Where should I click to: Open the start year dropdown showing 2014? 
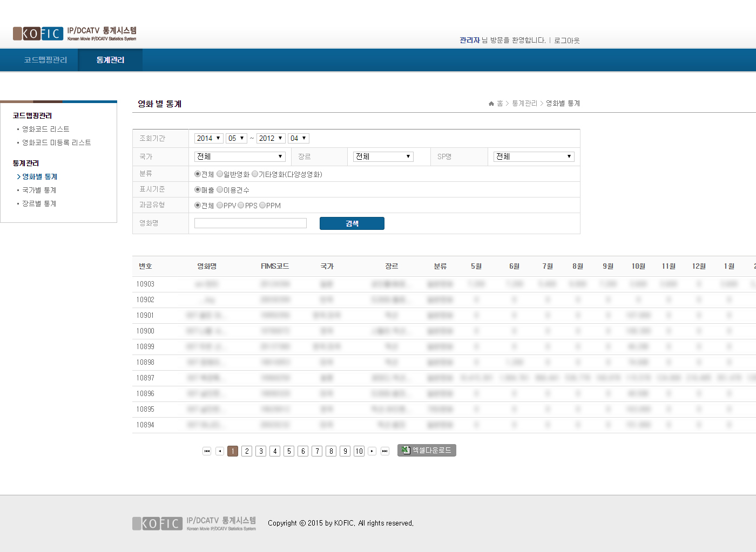208,138
